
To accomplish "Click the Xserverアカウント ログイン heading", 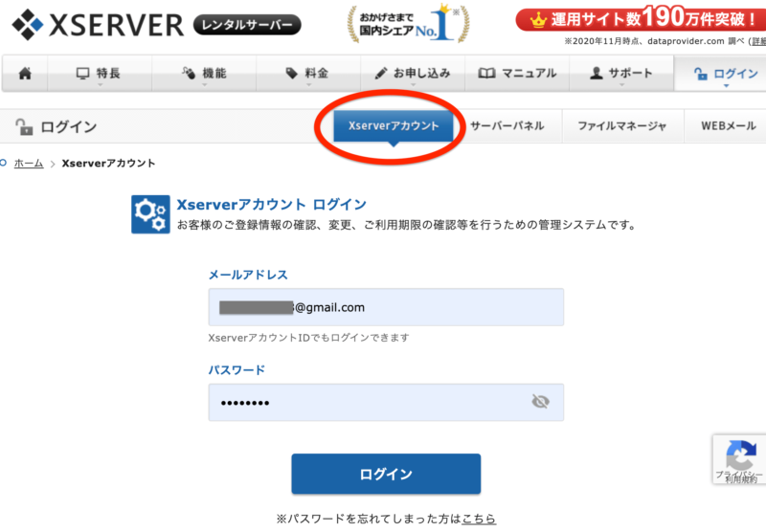I will [x=271, y=205].
